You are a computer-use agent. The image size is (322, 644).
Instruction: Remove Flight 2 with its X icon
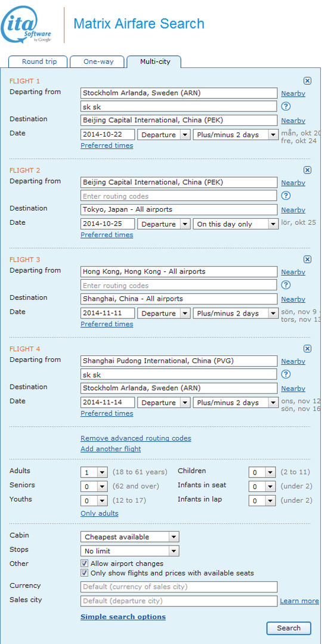[x=307, y=170]
